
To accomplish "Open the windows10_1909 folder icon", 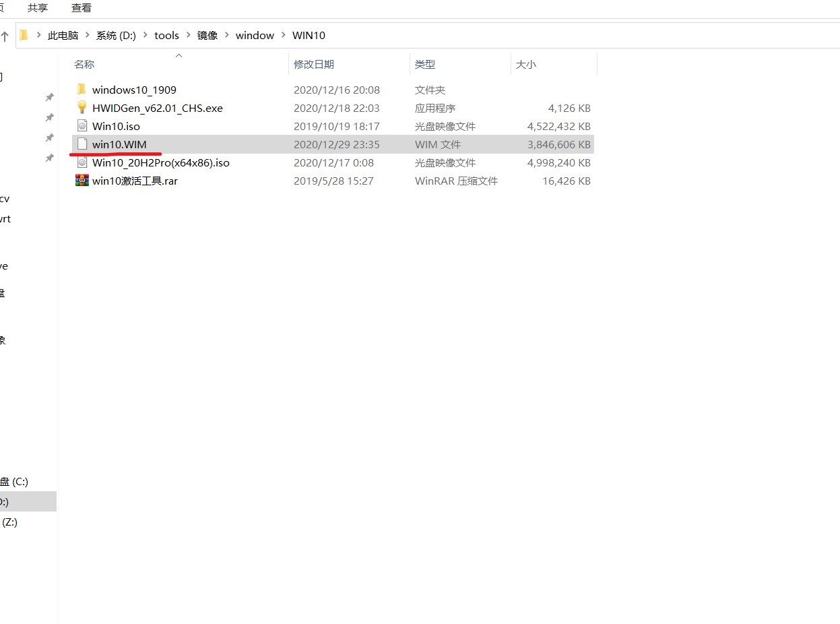I will click(x=82, y=90).
